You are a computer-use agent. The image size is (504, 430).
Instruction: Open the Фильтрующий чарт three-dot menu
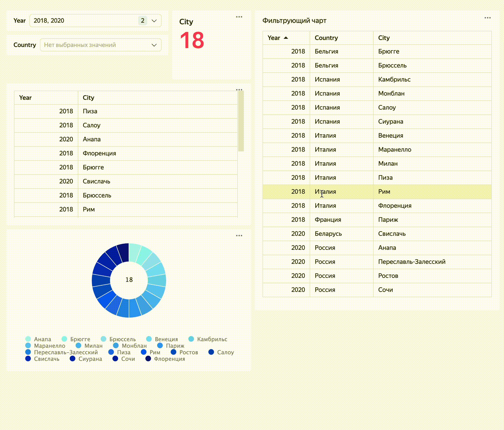[x=487, y=18]
